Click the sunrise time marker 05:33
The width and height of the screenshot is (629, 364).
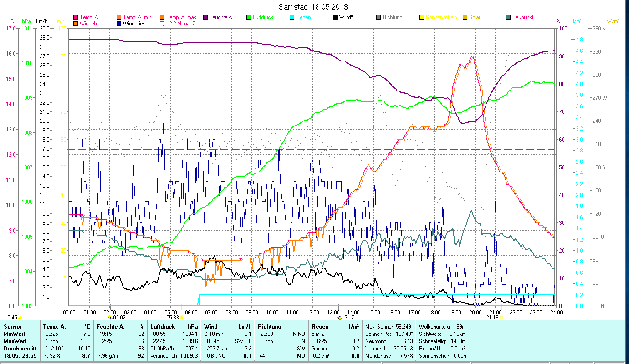click(x=172, y=318)
